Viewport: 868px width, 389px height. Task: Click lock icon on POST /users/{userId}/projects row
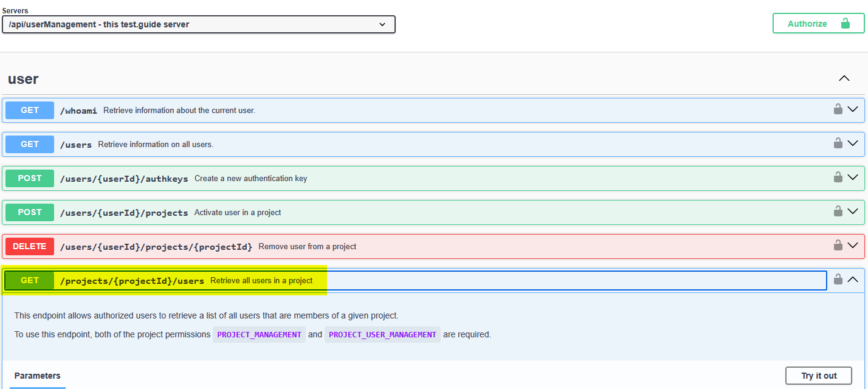[x=838, y=212]
